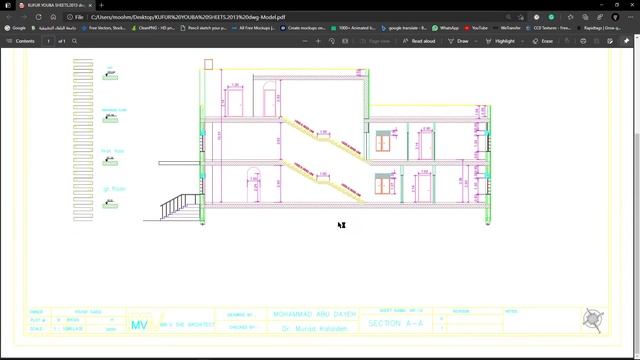Click the browser forward arrow

24,17
